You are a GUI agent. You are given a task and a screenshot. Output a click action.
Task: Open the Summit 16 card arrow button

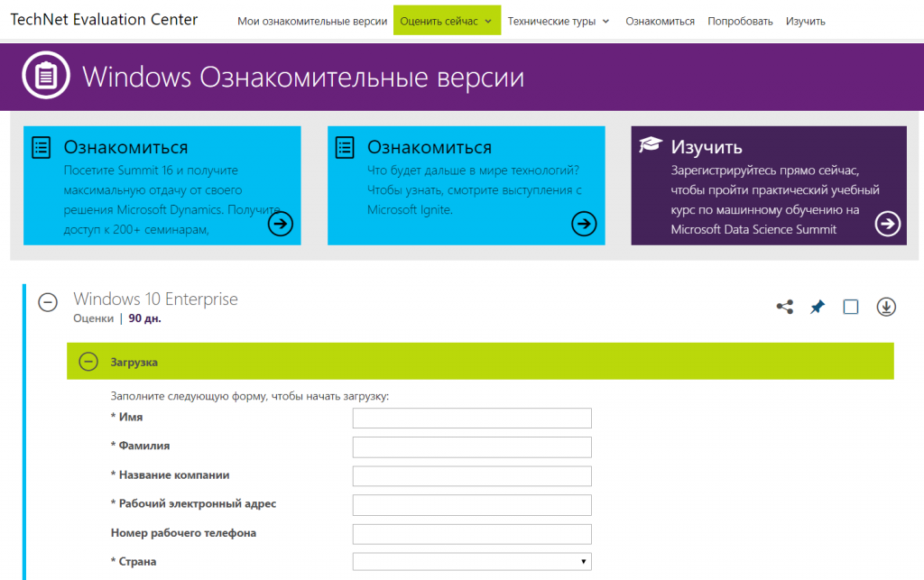click(x=281, y=224)
